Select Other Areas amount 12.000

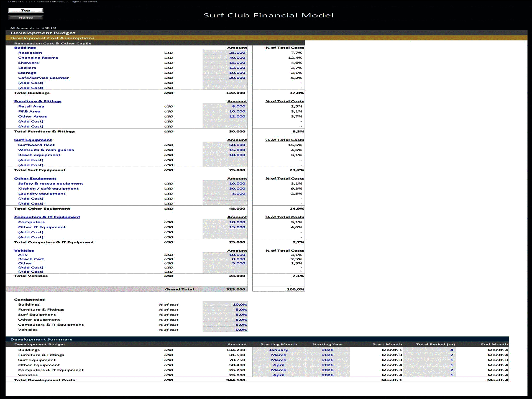click(x=225, y=116)
